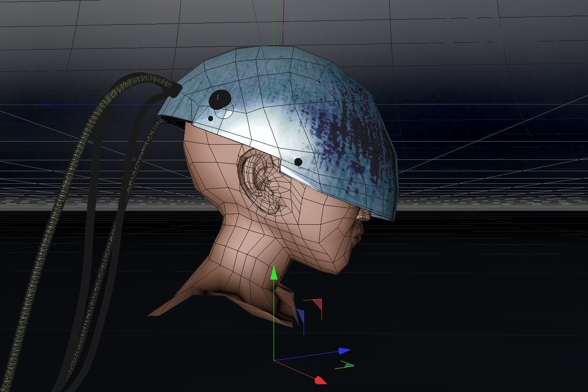Click the small green outlined arrow near the gizmo
Image resolution: width=588 pixels, height=392 pixels.
click(345, 365)
